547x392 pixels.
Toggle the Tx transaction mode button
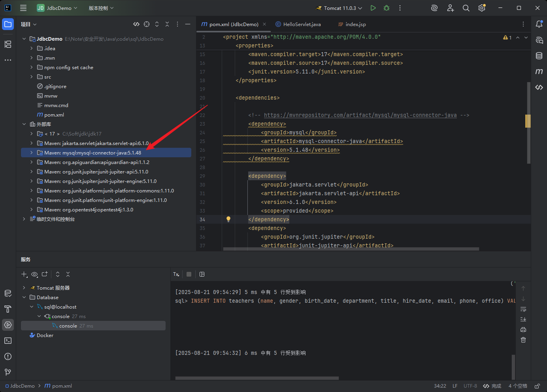(x=176, y=274)
